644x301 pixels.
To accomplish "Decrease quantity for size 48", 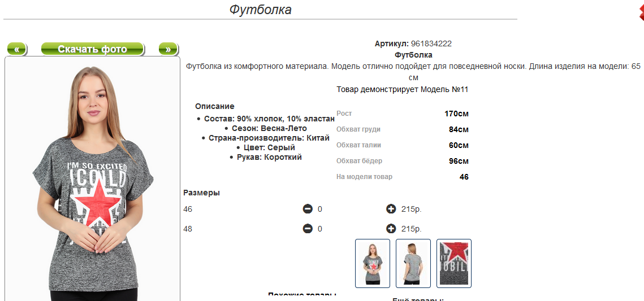I will pyautogui.click(x=308, y=229).
